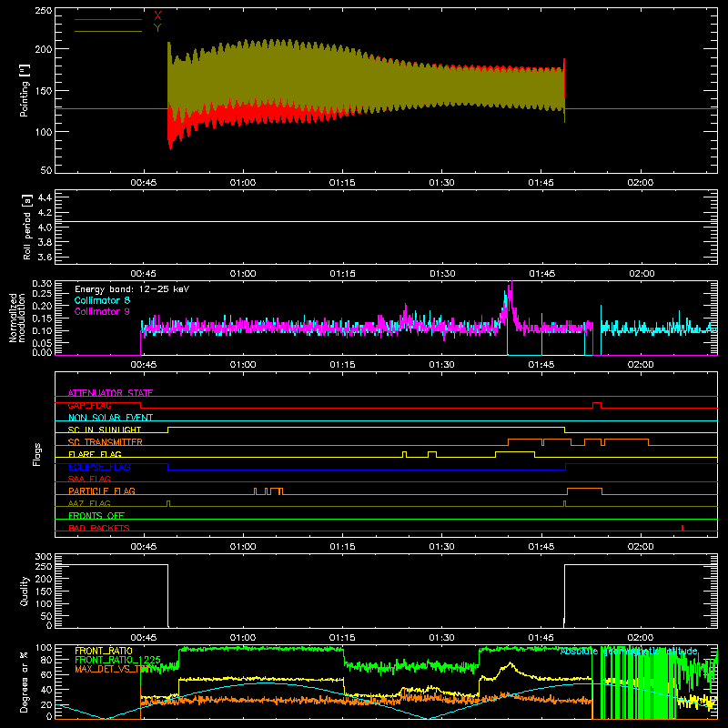Click the Quality axis title
This screenshot has height=728, width=728.
click(25, 591)
